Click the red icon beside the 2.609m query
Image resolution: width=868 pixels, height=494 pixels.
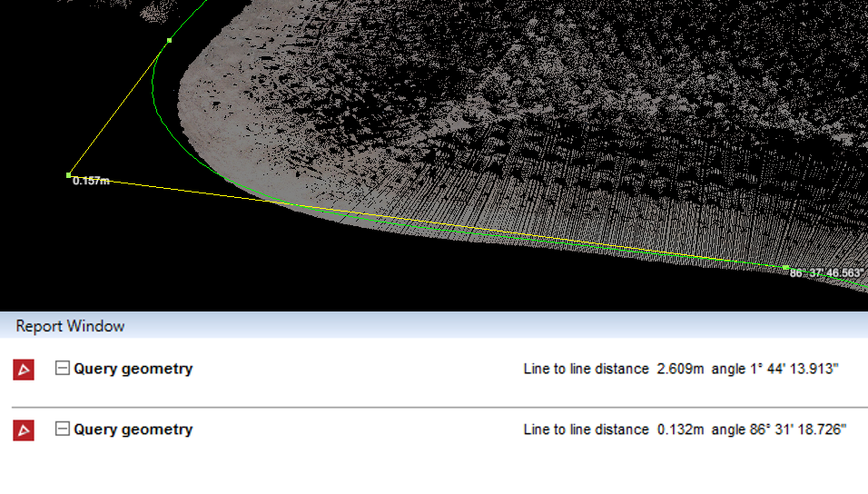pos(24,370)
